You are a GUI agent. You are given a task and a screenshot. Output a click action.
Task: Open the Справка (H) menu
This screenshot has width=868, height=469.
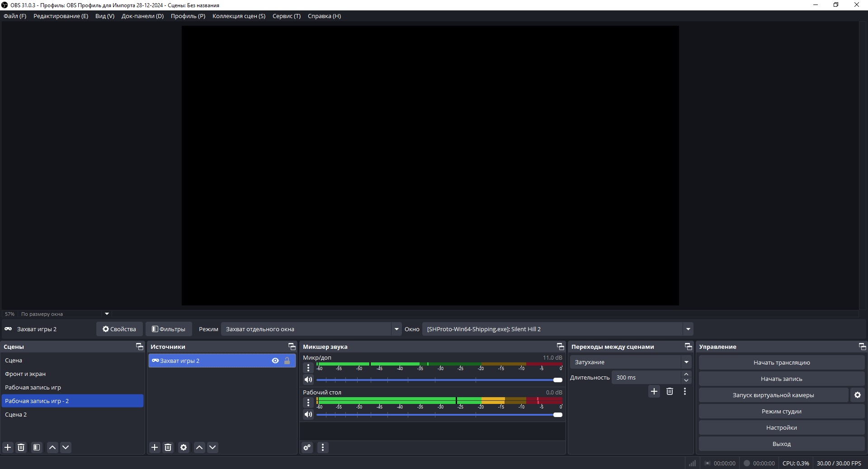(324, 16)
